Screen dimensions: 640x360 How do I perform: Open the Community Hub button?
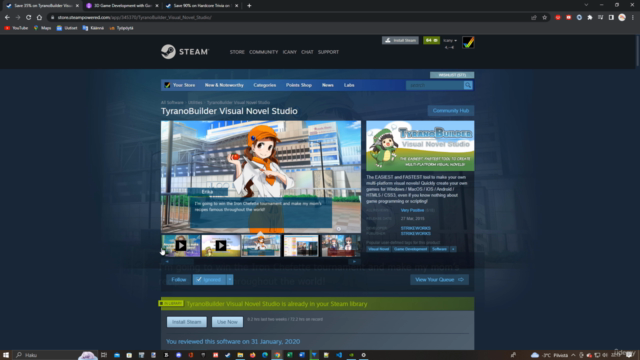click(x=451, y=111)
